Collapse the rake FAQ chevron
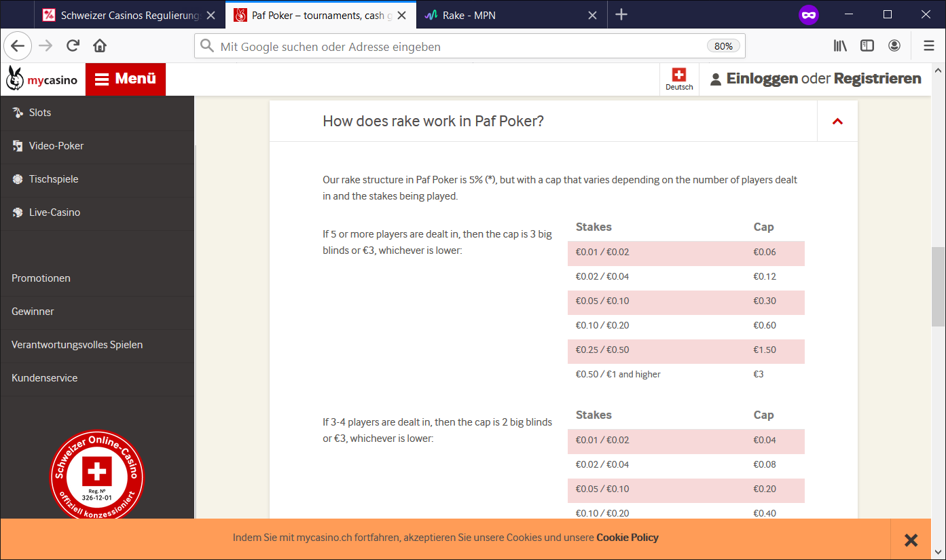The image size is (946, 560). pyautogui.click(x=837, y=122)
